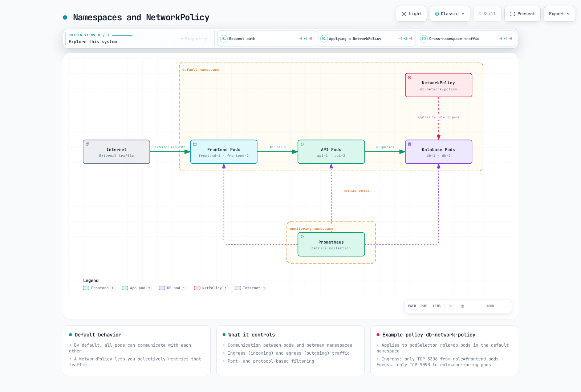581x392 pixels.
Task: Toggle App pod legend filter
Action: [137, 288]
